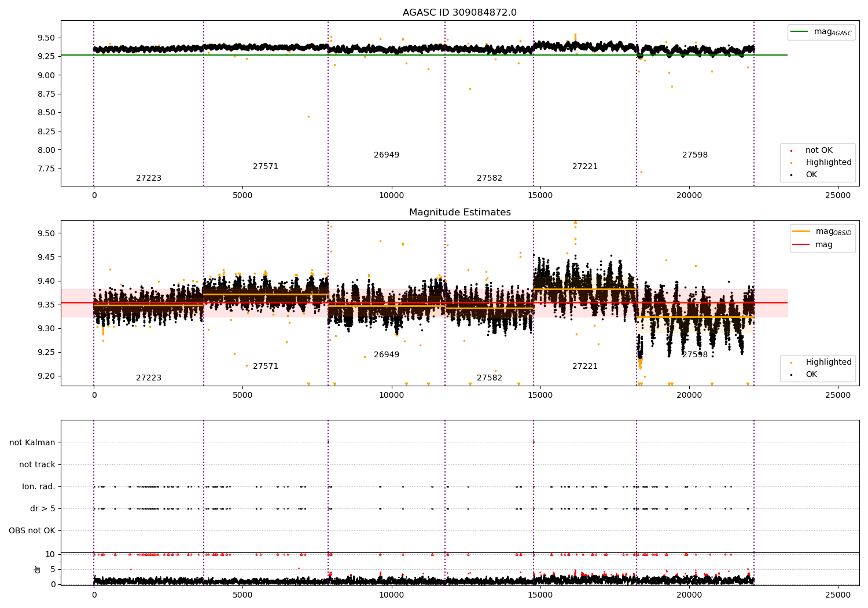Screen dimensions: 868x608
Task: Click y-tick 9.35 on Magnitude Estimates plot
Action: point(46,305)
